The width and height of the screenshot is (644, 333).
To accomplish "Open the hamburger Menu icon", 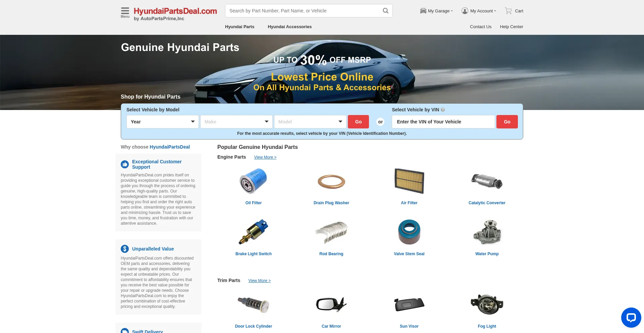I will tap(124, 11).
